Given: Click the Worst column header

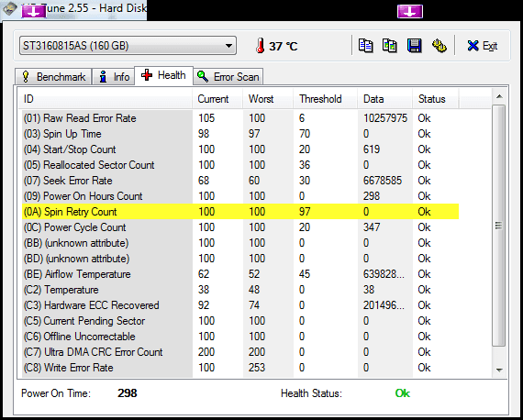Looking at the screenshot, I should tap(268, 99).
